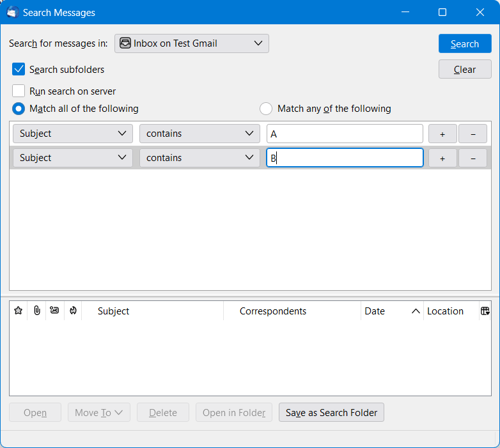Uncheck the Search subfolders checkbox

tap(19, 70)
